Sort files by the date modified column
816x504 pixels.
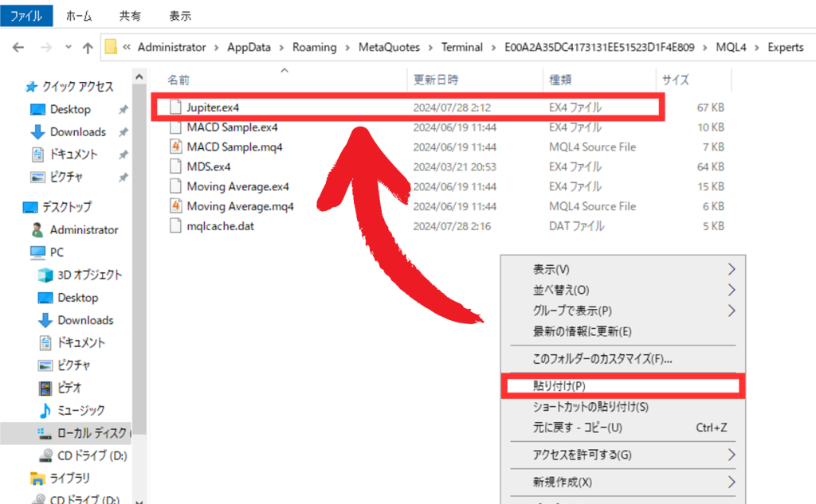click(x=435, y=80)
